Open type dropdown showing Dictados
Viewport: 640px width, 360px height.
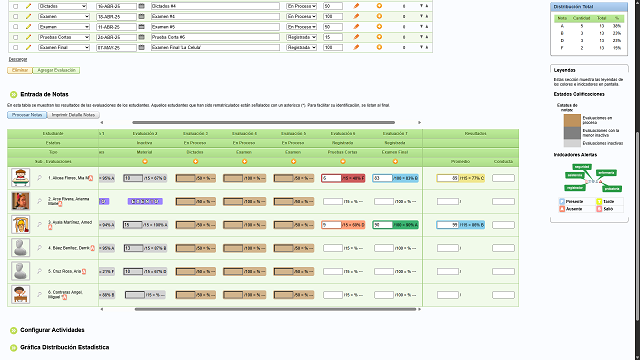click(x=62, y=6)
